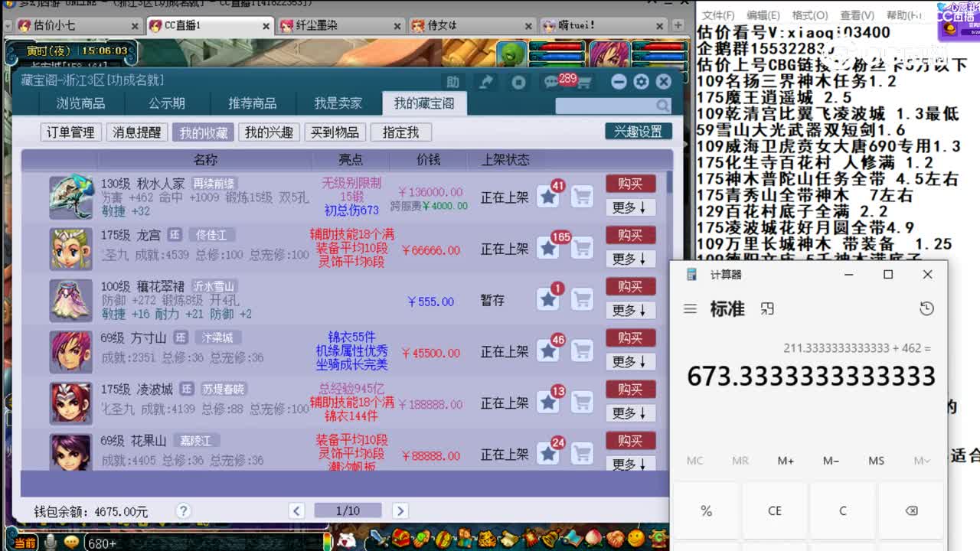Click the magnifier search icon
Image resolution: width=980 pixels, height=551 pixels.
[x=662, y=106]
